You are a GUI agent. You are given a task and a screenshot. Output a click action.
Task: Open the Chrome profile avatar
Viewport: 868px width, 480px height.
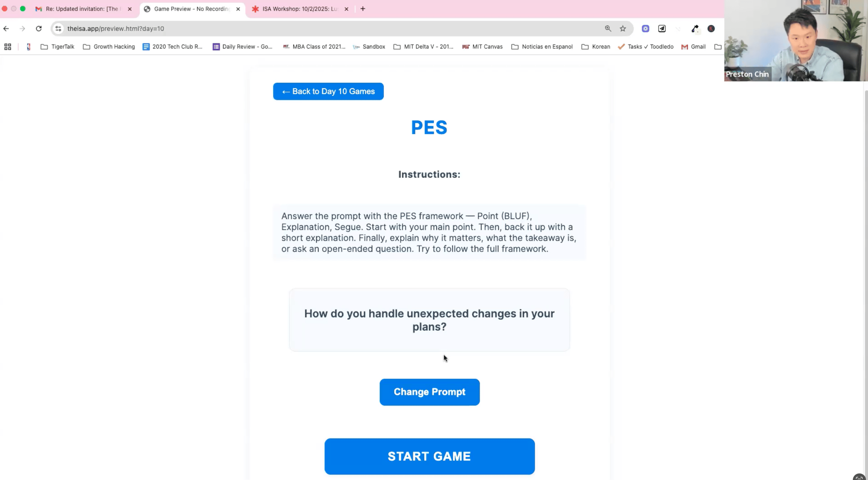[711, 29]
